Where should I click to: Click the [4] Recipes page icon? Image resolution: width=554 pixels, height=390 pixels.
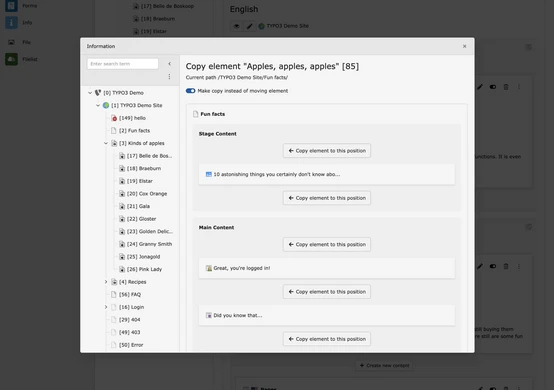pos(114,282)
